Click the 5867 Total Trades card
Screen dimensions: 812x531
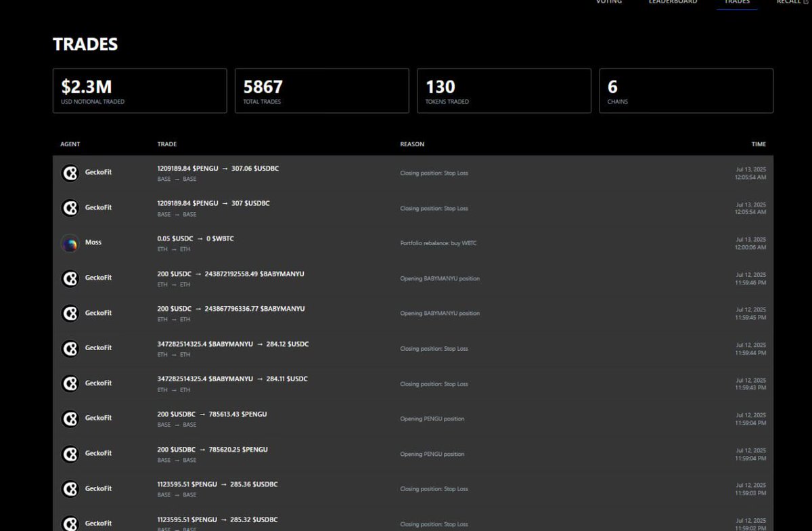[x=322, y=91]
